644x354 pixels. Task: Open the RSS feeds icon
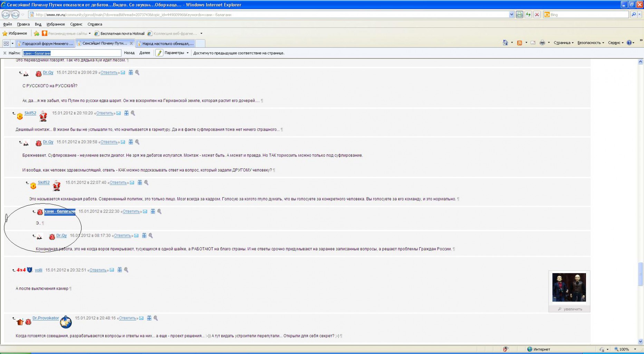pyautogui.click(x=519, y=43)
